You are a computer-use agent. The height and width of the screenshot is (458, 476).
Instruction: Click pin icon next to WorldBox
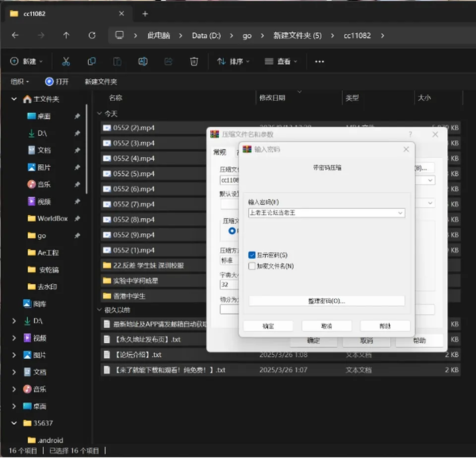pos(77,218)
